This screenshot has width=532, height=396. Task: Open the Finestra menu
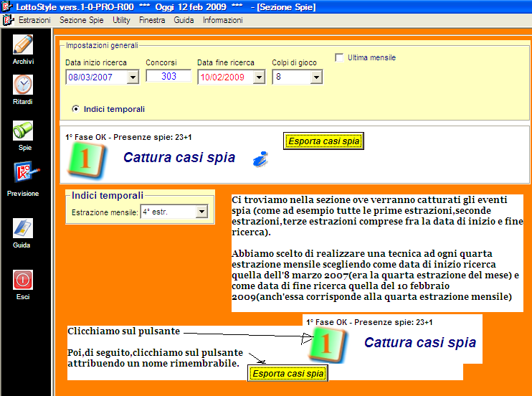pyautogui.click(x=152, y=20)
